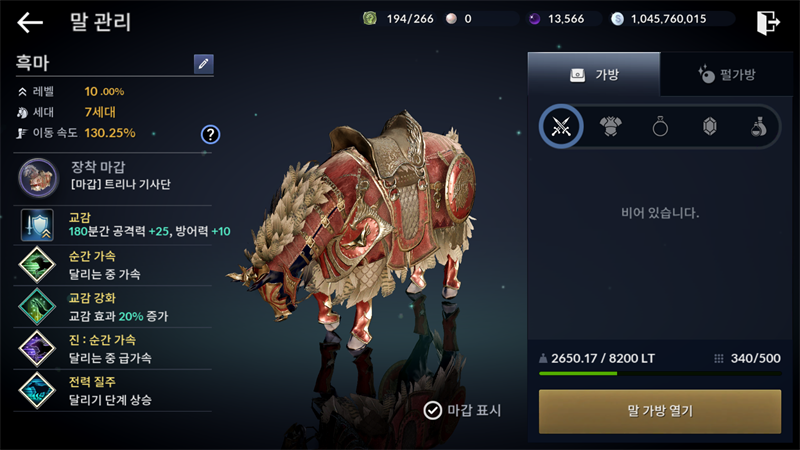Screen dimensions: 800x450
Task: Open the movement speed help question mark
Action: click(x=210, y=134)
